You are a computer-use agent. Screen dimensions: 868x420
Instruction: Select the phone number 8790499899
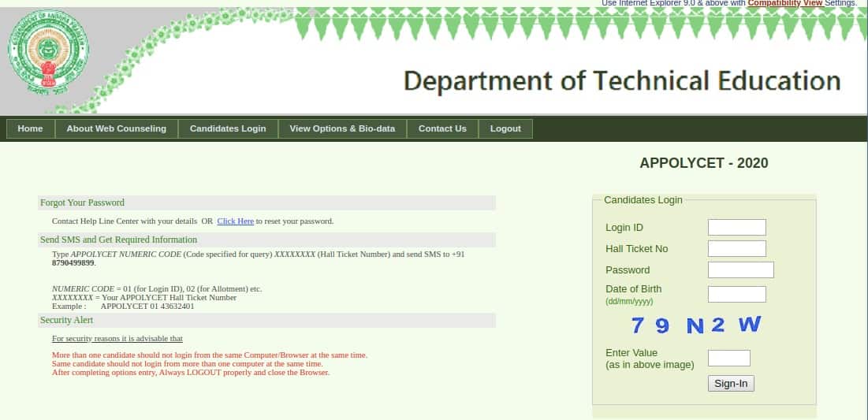point(73,263)
